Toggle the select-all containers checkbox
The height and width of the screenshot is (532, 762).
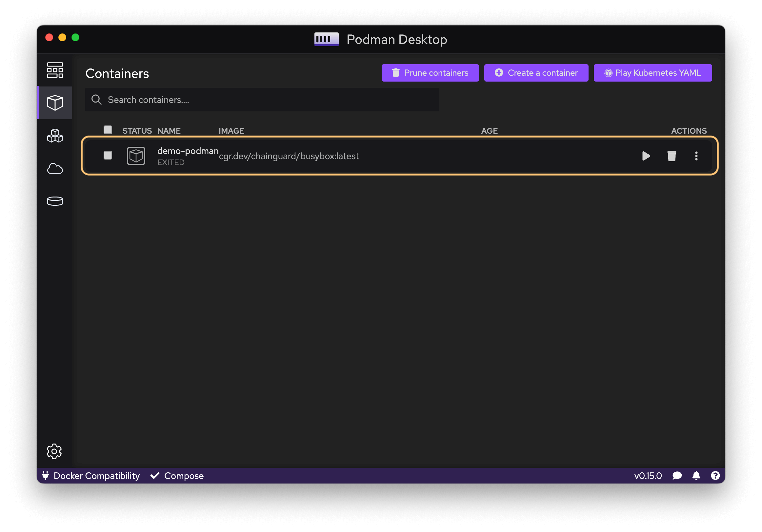(108, 129)
